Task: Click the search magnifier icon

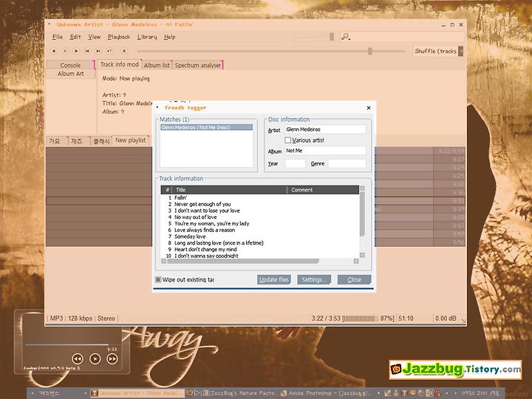Action: (345, 37)
